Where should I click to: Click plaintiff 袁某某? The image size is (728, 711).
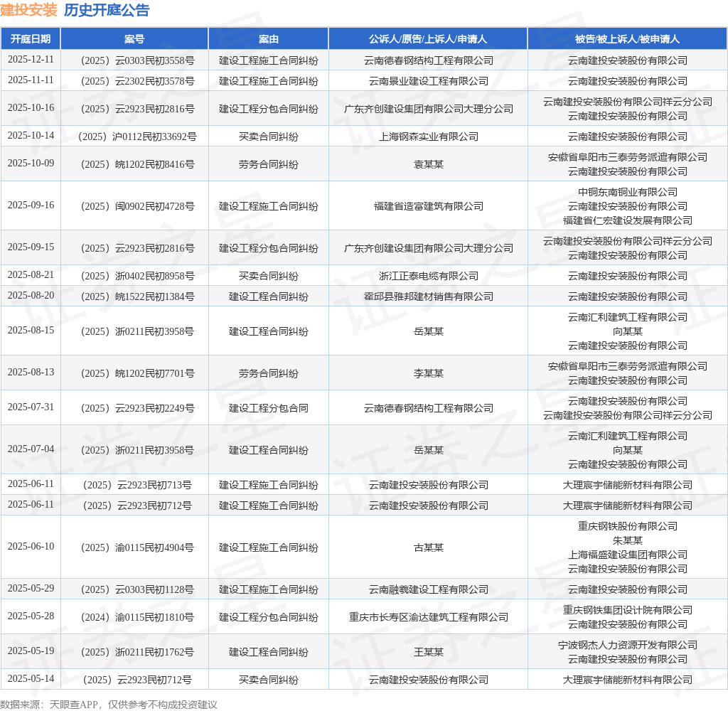pyautogui.click(x=429, y=164)
